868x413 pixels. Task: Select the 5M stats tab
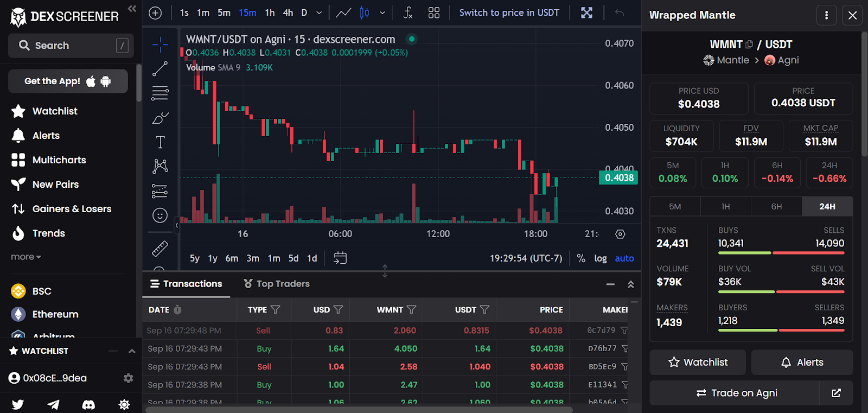675,207
